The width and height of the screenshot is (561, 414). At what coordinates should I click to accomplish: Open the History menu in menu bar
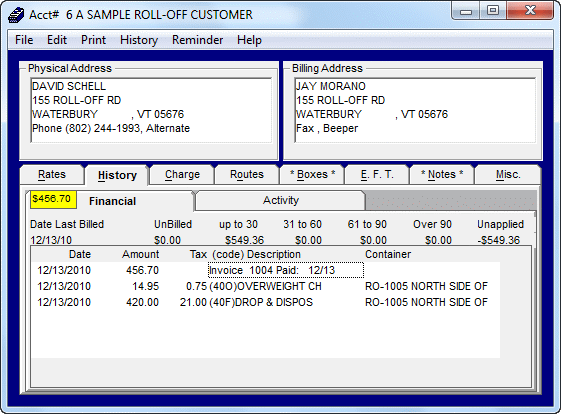coord(139,40)
